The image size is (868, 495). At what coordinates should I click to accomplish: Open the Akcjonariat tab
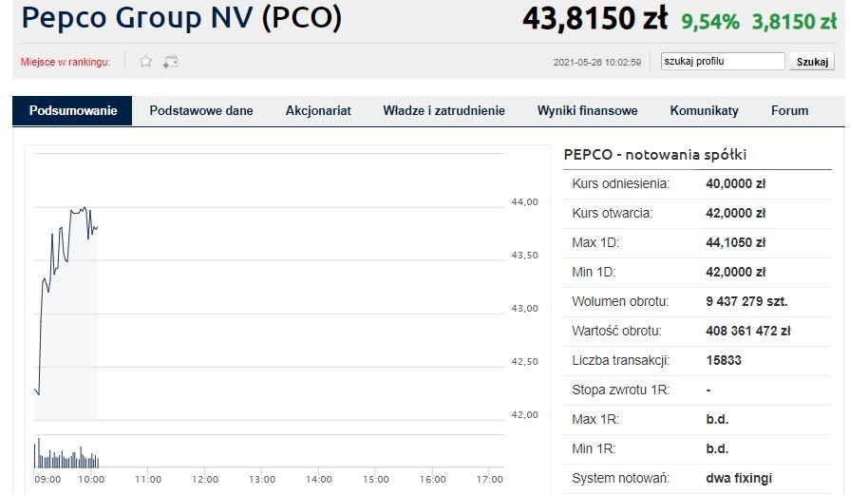[x=318, y=111]
